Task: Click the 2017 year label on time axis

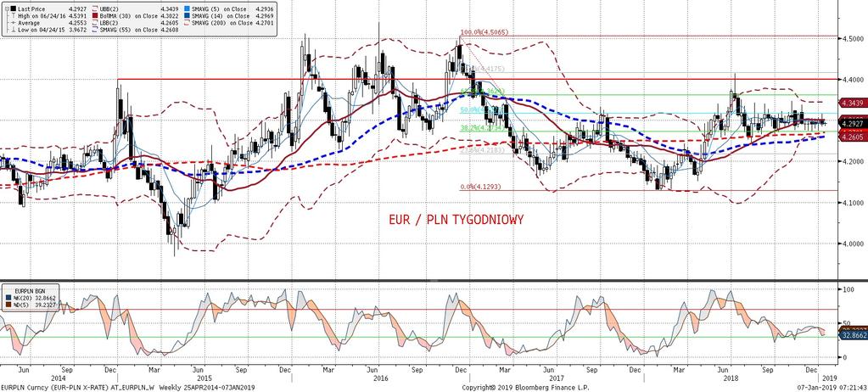Action: tap(557, 378)
